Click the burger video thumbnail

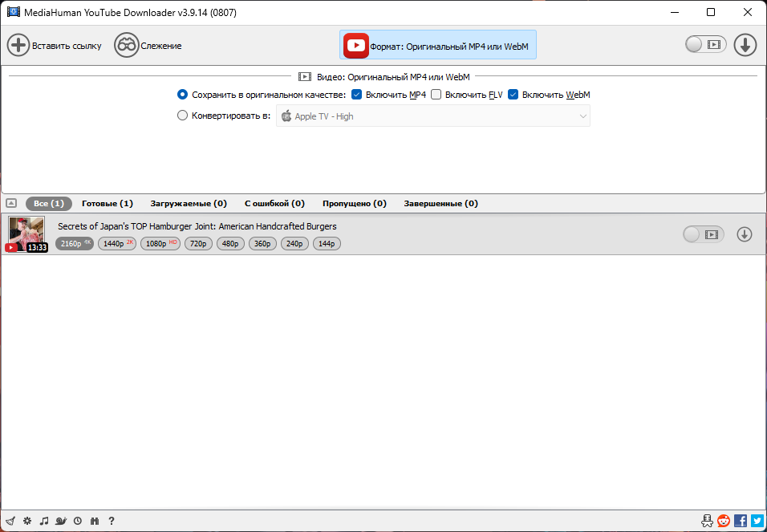[26, 234]
